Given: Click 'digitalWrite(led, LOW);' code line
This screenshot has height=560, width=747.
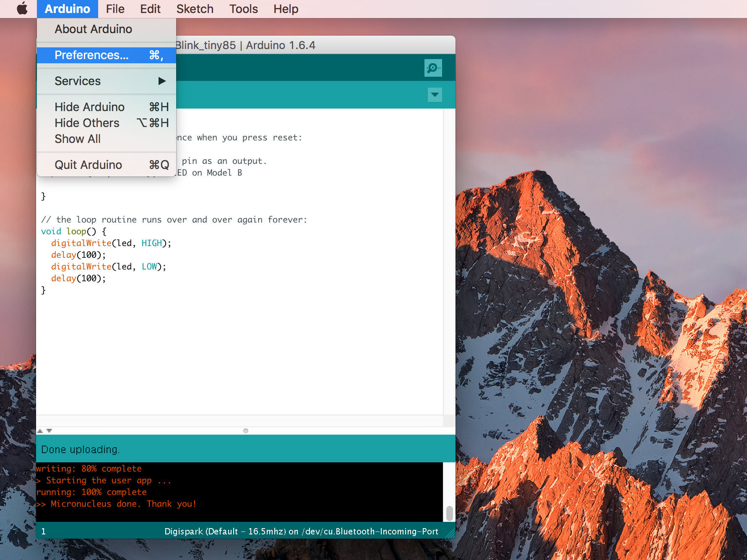Looking at the screenshot, I should point(109,267).
